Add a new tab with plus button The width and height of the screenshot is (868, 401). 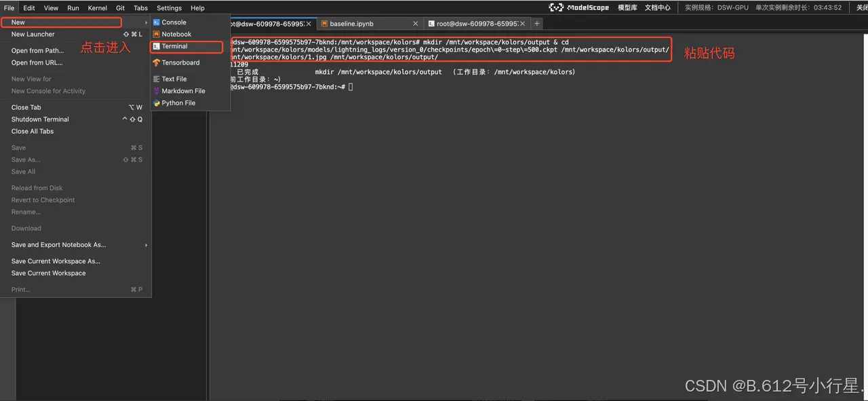(536, 23)
